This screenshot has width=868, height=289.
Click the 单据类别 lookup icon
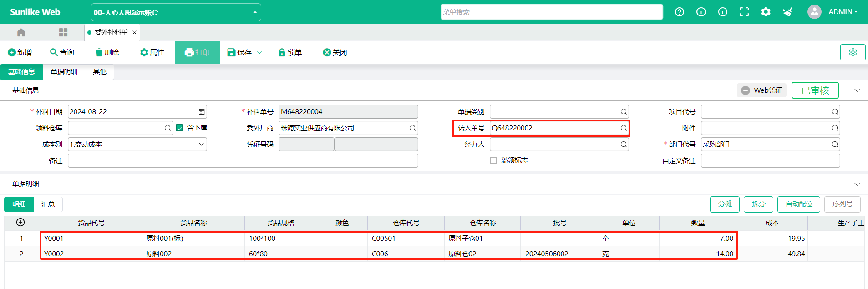(x=624, y=112)
